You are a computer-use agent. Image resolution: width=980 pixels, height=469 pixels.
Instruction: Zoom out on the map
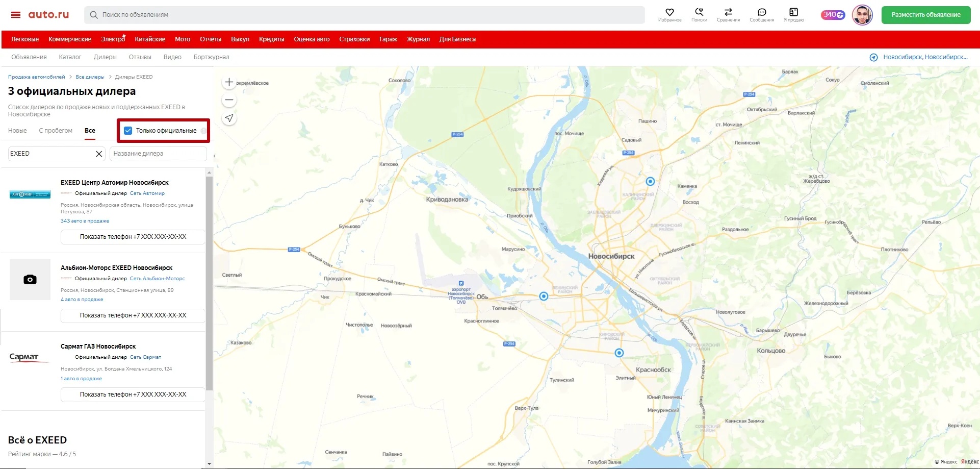pyautogui.click(x=229, y=100)
